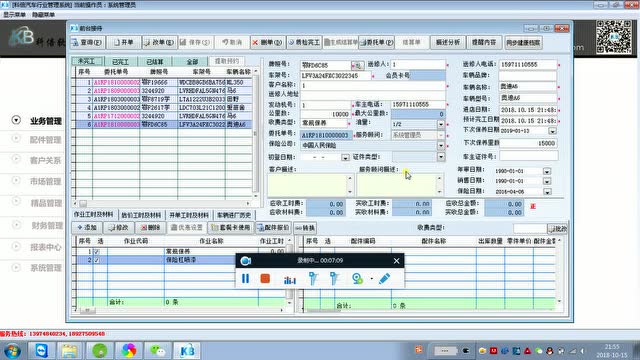Select order row 3 named 田野
This screenshot has width=640, height=360.
(x=164, y=99)
